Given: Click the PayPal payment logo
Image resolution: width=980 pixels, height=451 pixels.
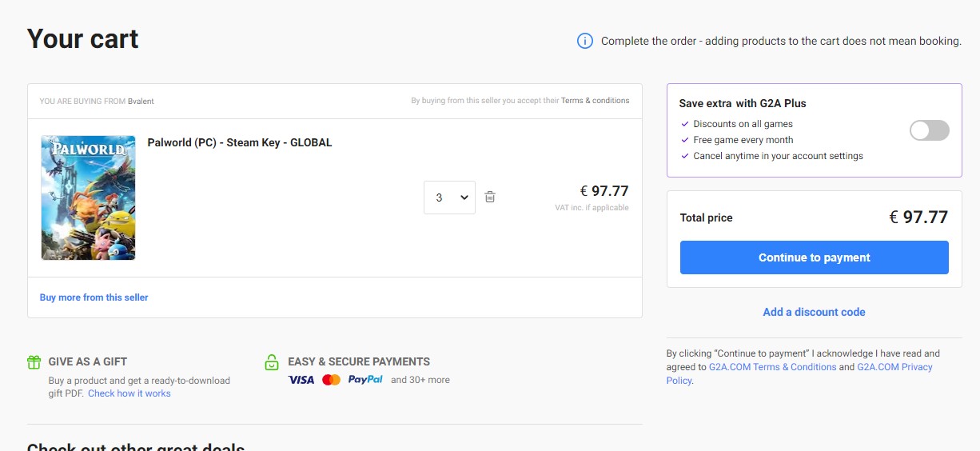Looking at the screenshot, I should point(365,380).
